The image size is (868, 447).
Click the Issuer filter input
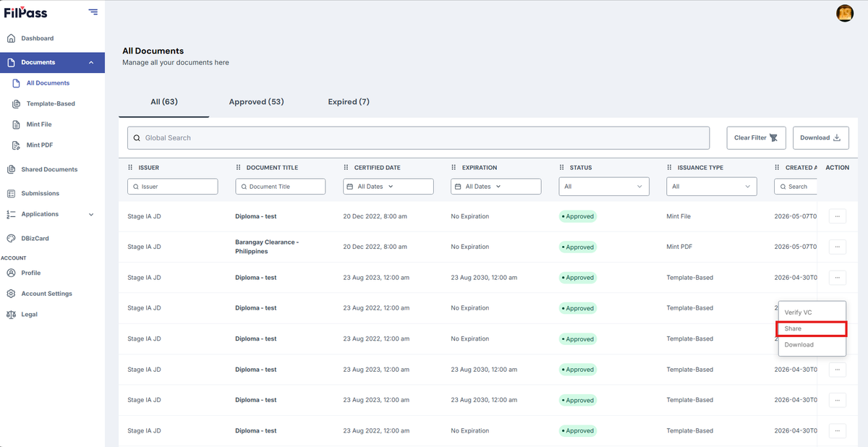coord(173,187)
